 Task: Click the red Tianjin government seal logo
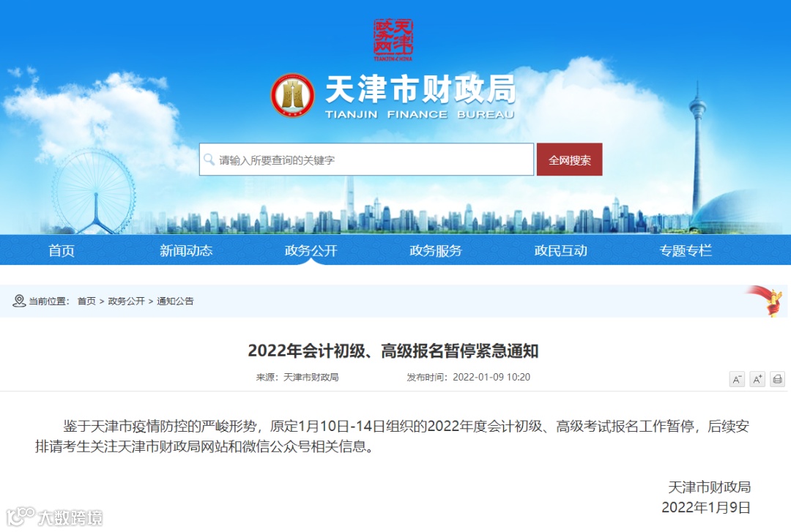pos(393,40)
